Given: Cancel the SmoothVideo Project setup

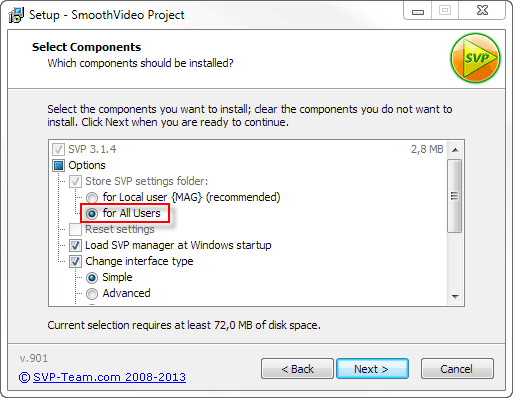Looking at the screenshot, I should pos(457,369).
